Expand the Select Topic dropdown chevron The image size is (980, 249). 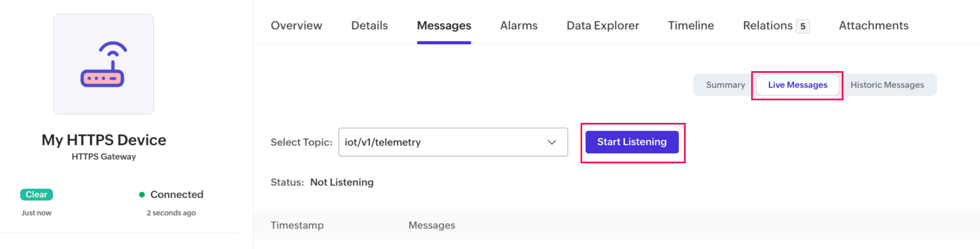[552, 142]
